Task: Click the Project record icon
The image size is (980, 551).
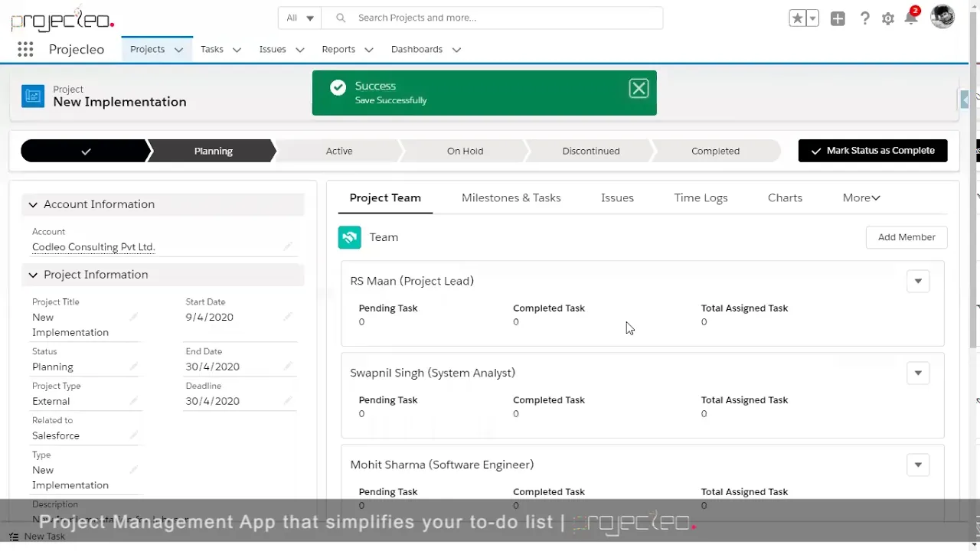Action: tap(33, 96)
